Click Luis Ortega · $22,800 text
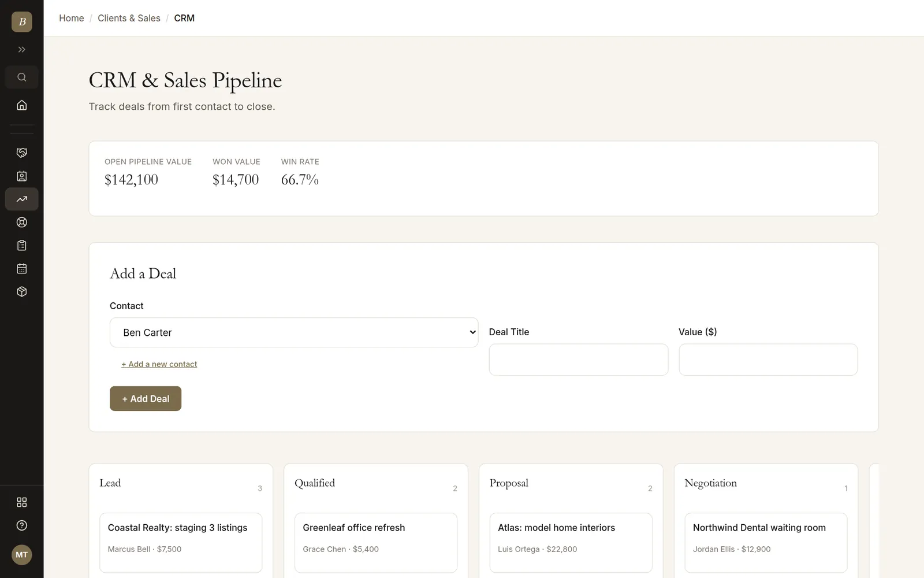The height and width of the screenshot is (578, 924). tap(537, 549)
